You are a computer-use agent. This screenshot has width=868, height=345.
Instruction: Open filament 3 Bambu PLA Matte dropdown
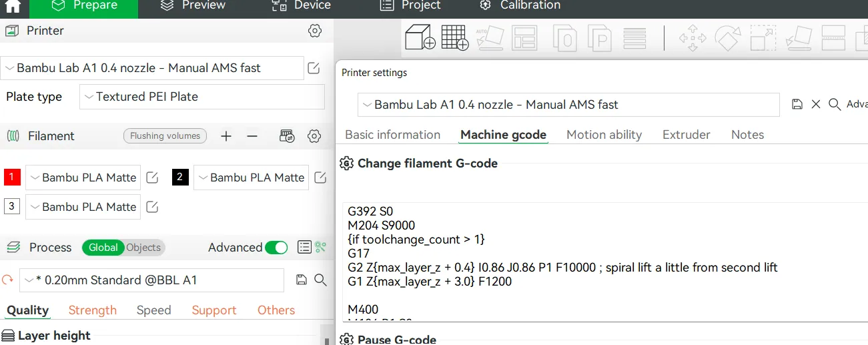pos(83,207)
